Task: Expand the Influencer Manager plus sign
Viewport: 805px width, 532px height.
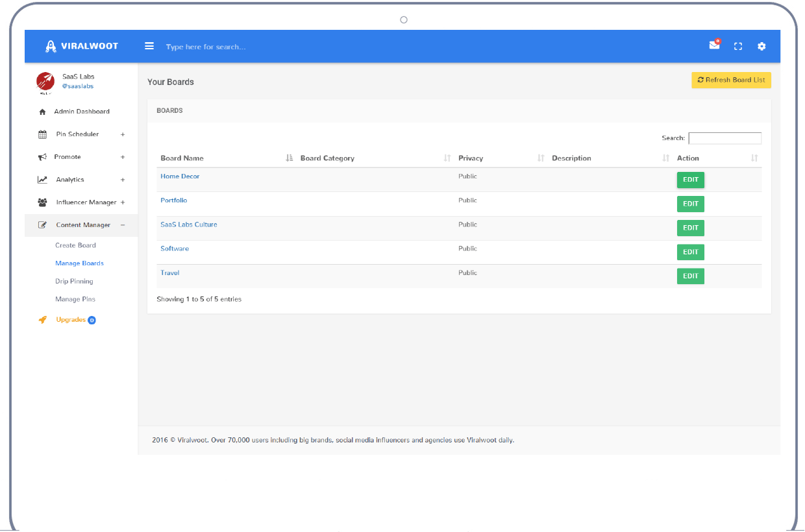Action: pos(123,202)
